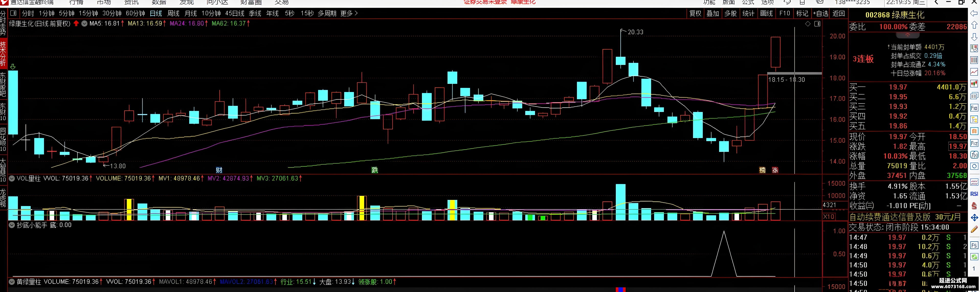Select the 60分钟 period tab
980x292 pixels.
tap(136, 13)
